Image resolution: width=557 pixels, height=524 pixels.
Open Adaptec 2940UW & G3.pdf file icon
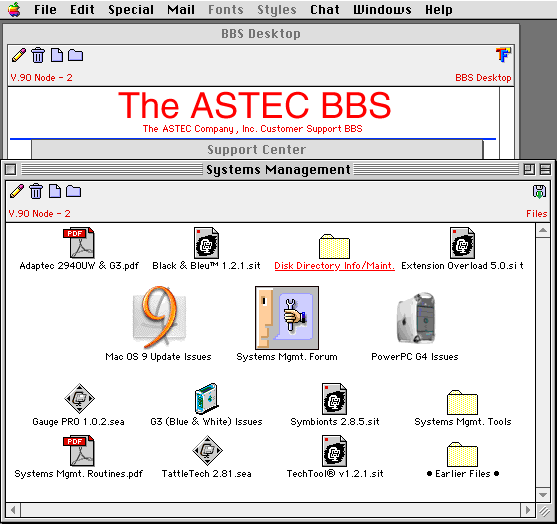click(x=79, y=243)
